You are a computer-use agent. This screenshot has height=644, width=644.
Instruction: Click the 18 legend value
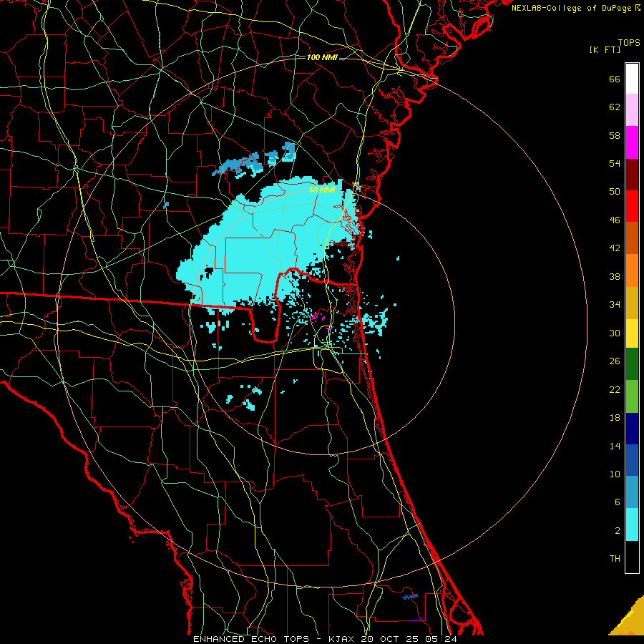pyautogui.click(x=615, y=418)
